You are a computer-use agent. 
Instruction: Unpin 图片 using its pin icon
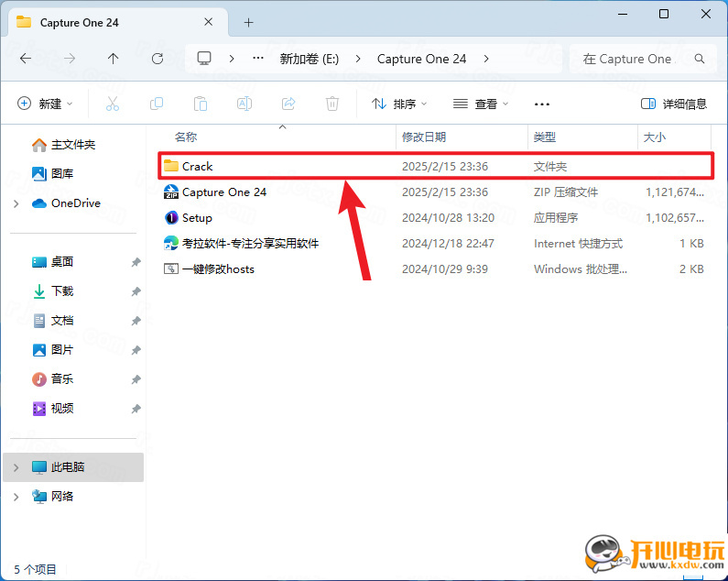(x=136, y=350)
